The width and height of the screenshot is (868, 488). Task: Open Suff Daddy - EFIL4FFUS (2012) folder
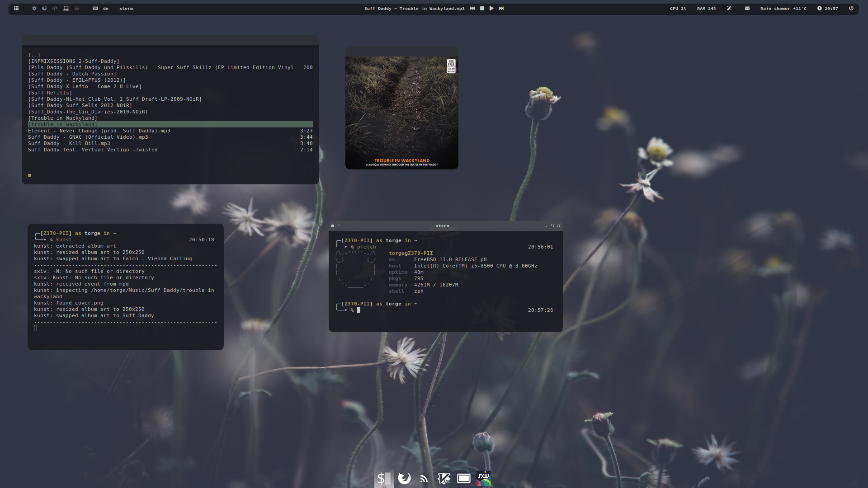click(77, 80)
